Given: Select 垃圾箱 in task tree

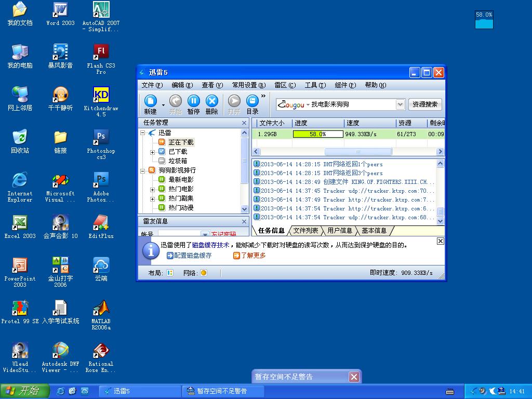Looking at the screenshot, I should point(178,161).
